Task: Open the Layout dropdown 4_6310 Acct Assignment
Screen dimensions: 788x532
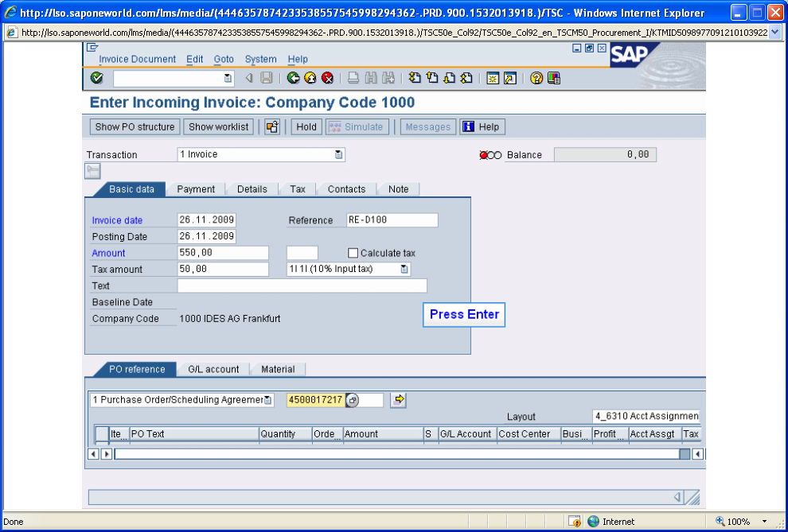Action: click(x=646, y=416)
